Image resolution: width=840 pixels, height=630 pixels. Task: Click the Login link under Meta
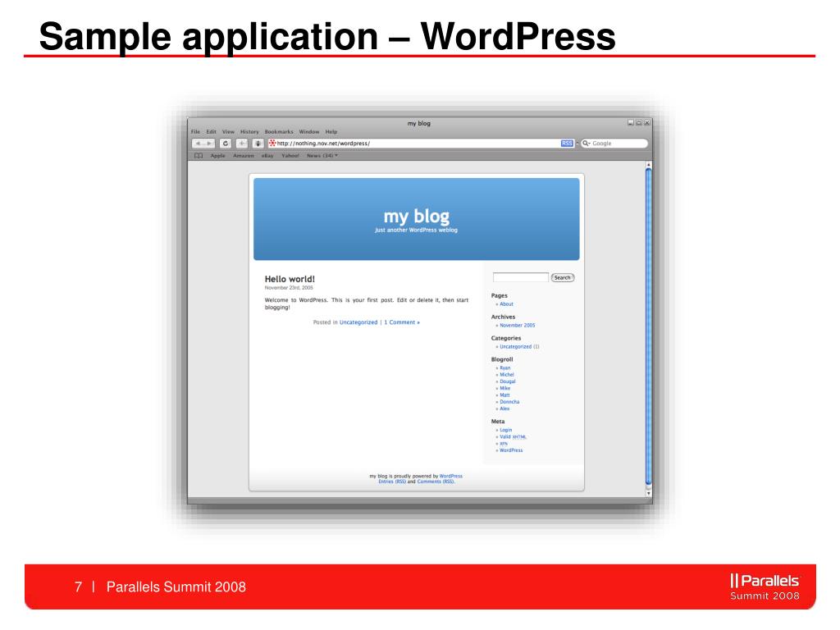[x=505, y=430]
